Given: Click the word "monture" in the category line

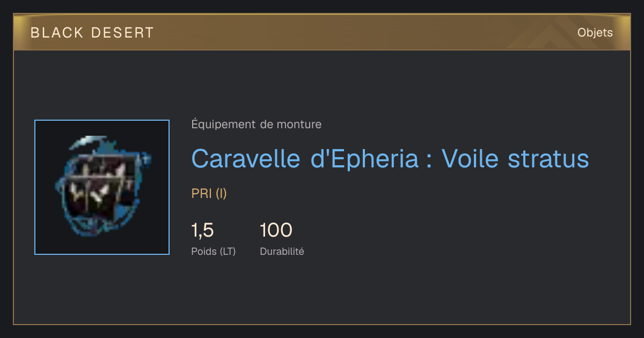Looking at the screenshot, I should [299, 124].
